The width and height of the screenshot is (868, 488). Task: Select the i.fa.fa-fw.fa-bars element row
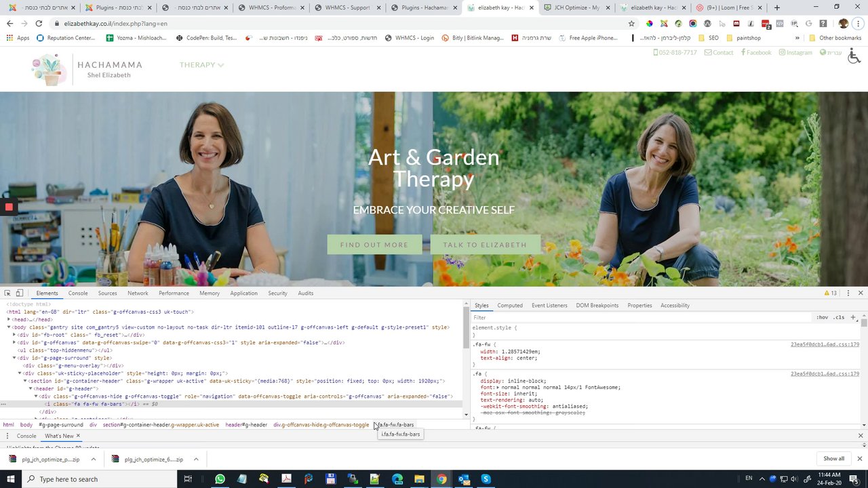click(x=234, y=404)
